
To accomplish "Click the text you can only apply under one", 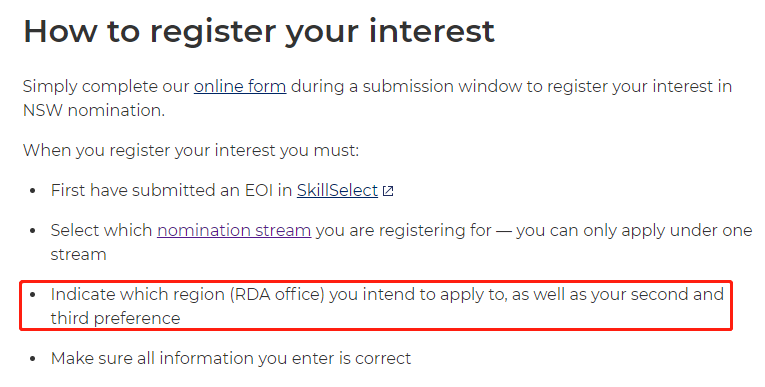I will click(x=634, y=230).
